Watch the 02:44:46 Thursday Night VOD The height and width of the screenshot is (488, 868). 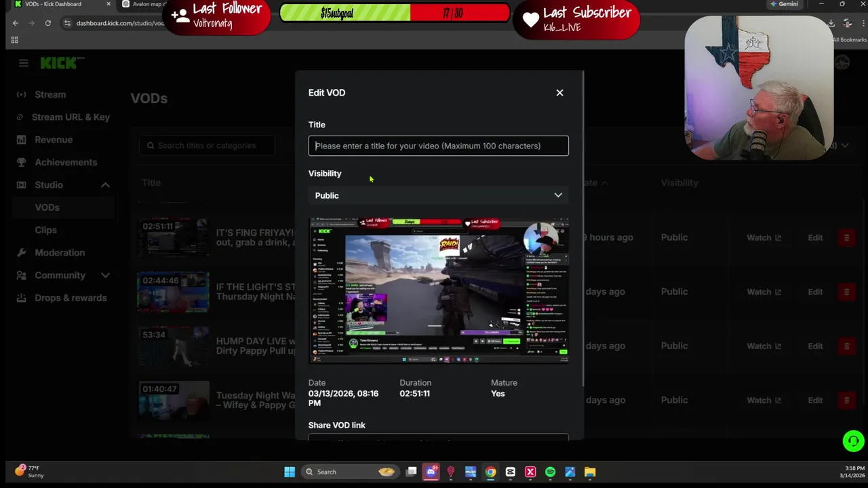click(764, 292)
